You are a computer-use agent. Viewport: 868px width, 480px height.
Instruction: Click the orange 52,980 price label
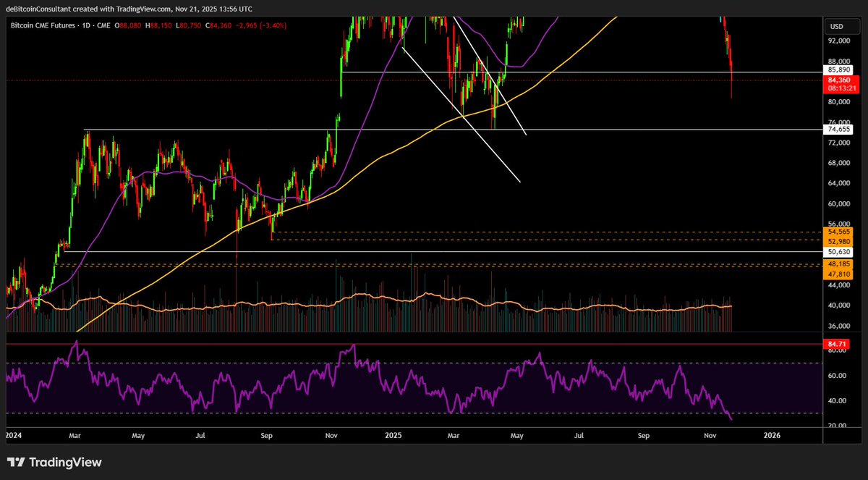[x=838, y=241]
